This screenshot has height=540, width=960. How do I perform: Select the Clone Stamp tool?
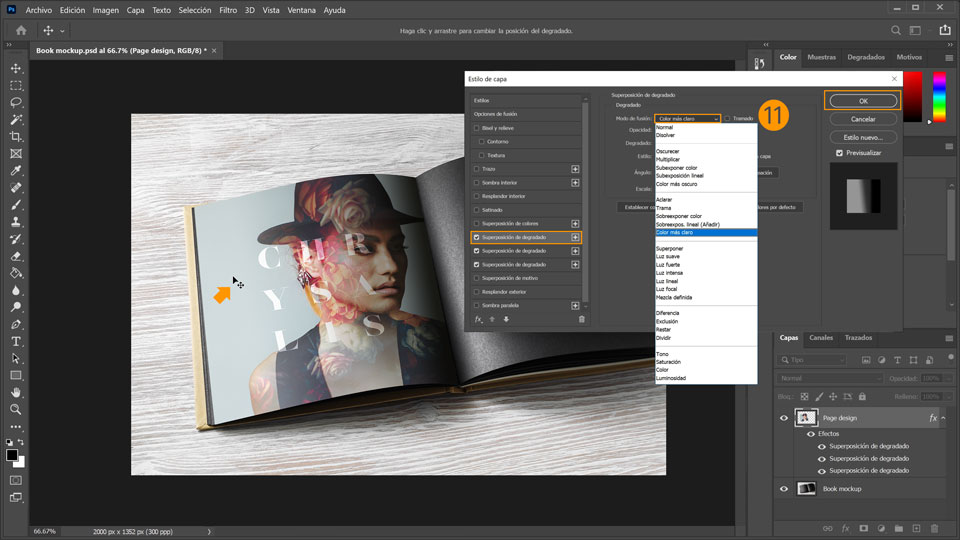point(16,222)
